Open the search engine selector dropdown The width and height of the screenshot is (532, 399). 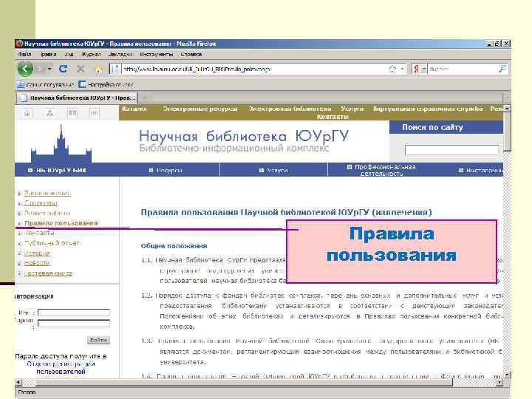click(x=423, y=69)
